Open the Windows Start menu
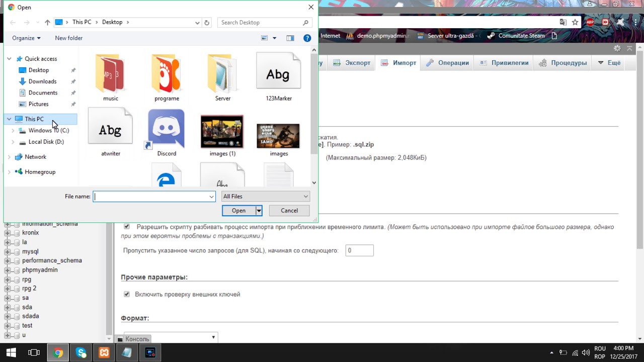Image resolution: width=644 pixels, height=362 pixels. (11, 352)
